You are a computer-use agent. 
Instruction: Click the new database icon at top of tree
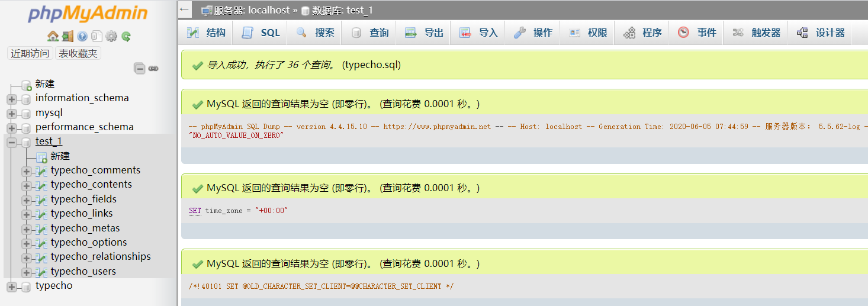point(26,85)
